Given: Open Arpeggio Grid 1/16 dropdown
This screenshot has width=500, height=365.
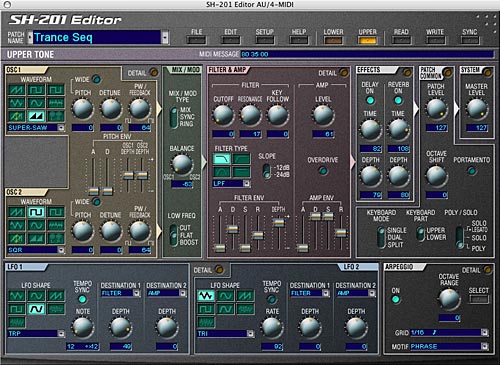Looking at the screenshot, I should [484, 332].
